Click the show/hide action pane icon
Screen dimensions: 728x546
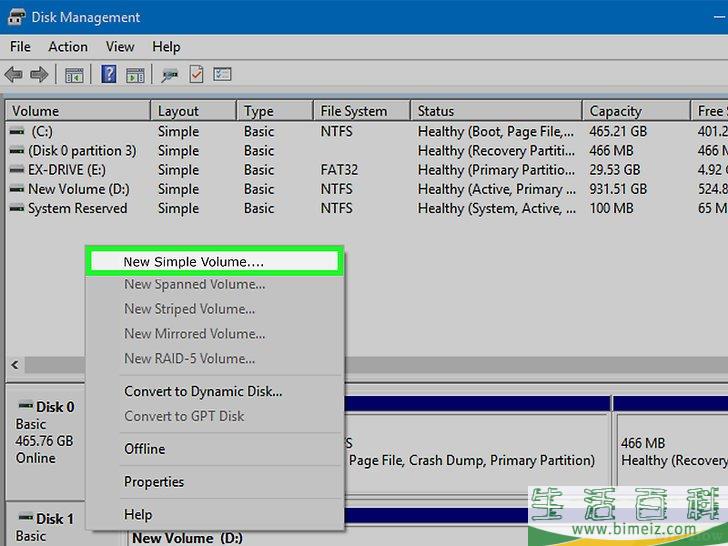coord(134,75)
